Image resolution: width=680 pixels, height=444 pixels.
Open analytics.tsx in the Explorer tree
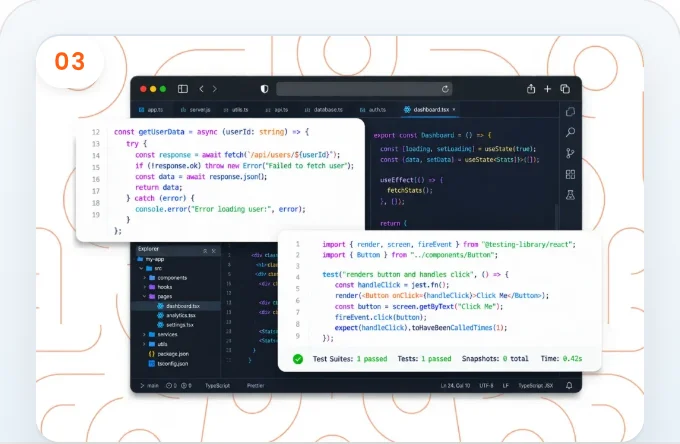coord(177,316)
